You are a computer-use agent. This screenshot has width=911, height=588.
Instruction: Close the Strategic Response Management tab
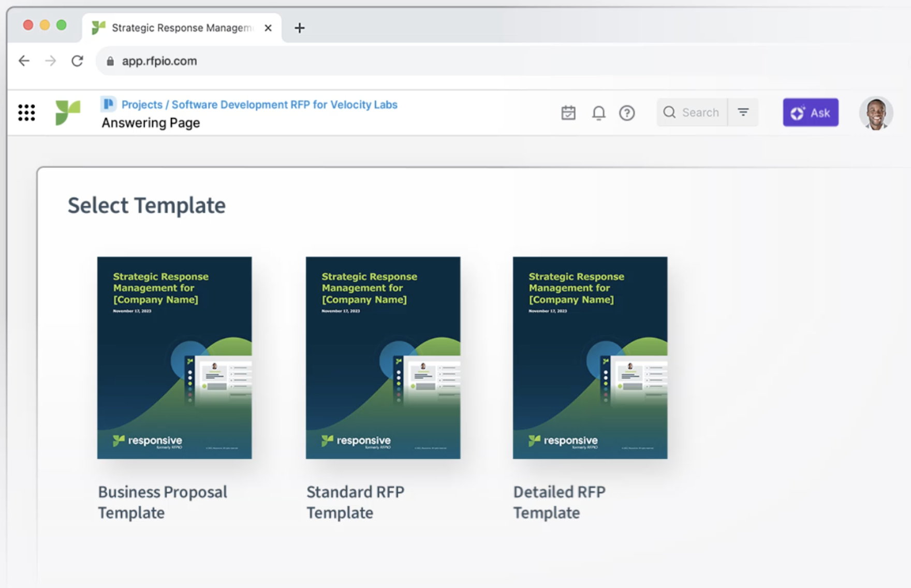pyautogui.click(x=268, y=28)
